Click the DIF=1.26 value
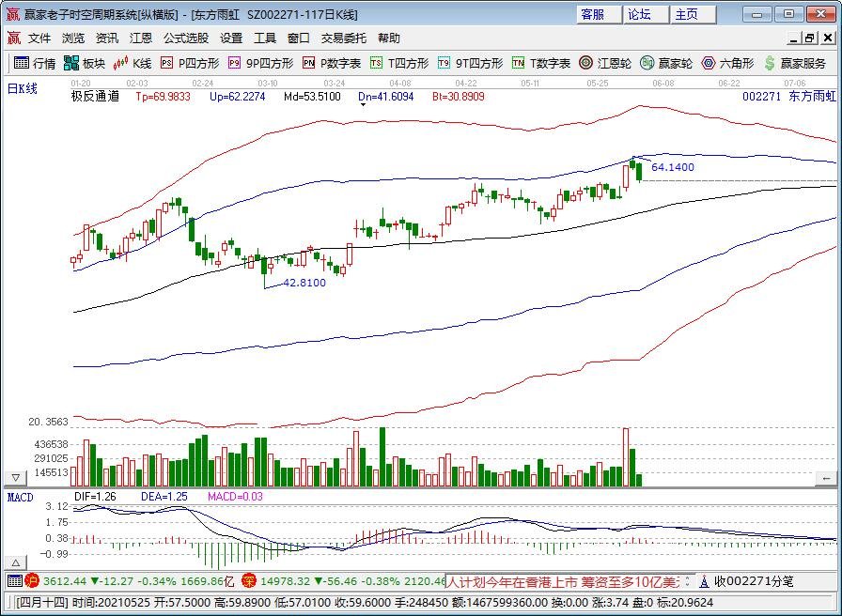 tap(95, 497)
